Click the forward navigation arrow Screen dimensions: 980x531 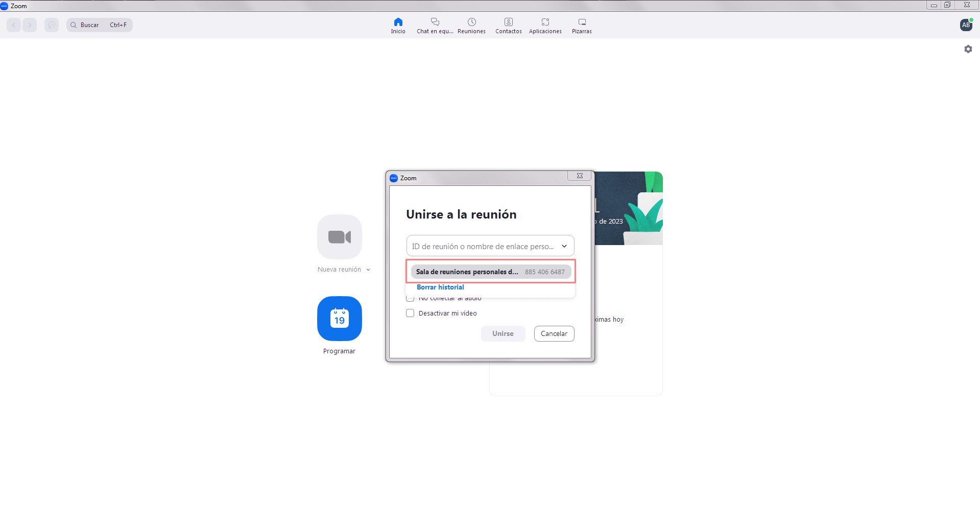click(30, 25)
